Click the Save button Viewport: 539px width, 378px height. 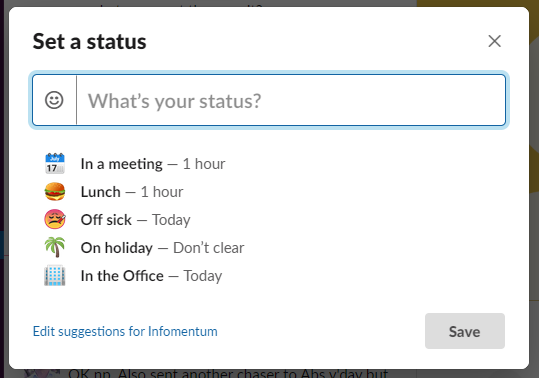[x=465, y=331]
